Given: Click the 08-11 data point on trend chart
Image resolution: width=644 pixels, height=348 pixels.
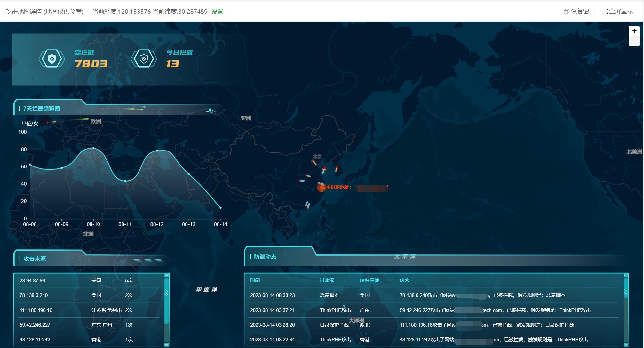Looking at the screenshot, I should point(125,181).
